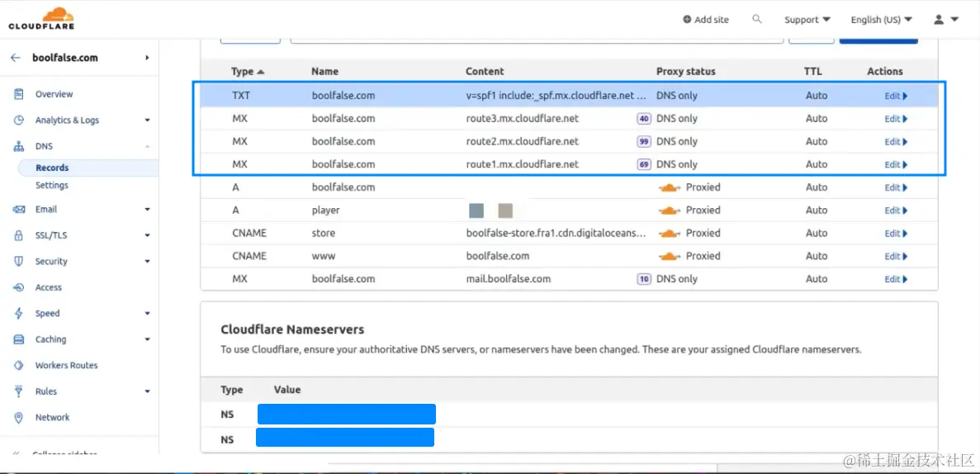The height and width of the screenshot is (474, 980).
Task: Click the Rules funnel icon
Action: tap(19, 391)
